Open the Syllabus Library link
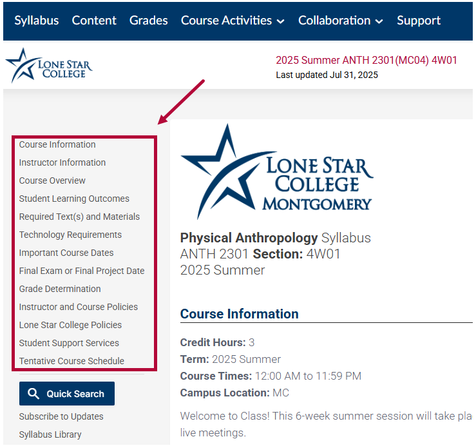The height and width of the screenshot is (448, 476). click(x=50, y=434)
